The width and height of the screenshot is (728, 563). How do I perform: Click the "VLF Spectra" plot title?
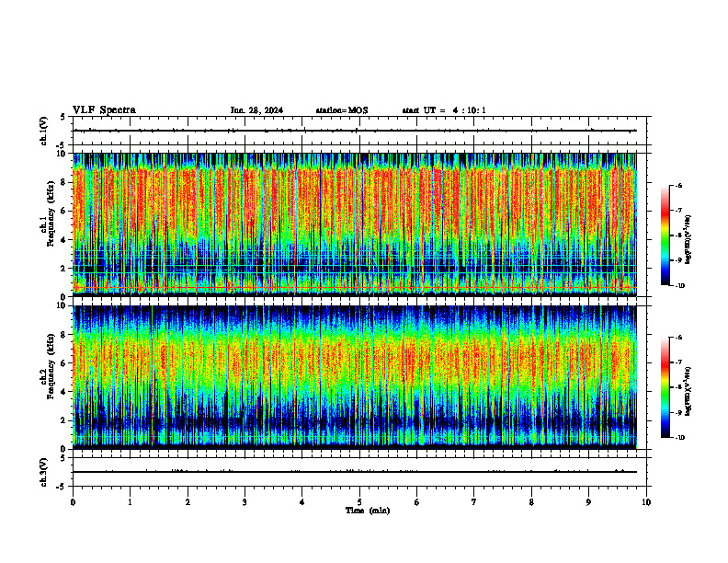pyautogui.click(x=104, y=110)
